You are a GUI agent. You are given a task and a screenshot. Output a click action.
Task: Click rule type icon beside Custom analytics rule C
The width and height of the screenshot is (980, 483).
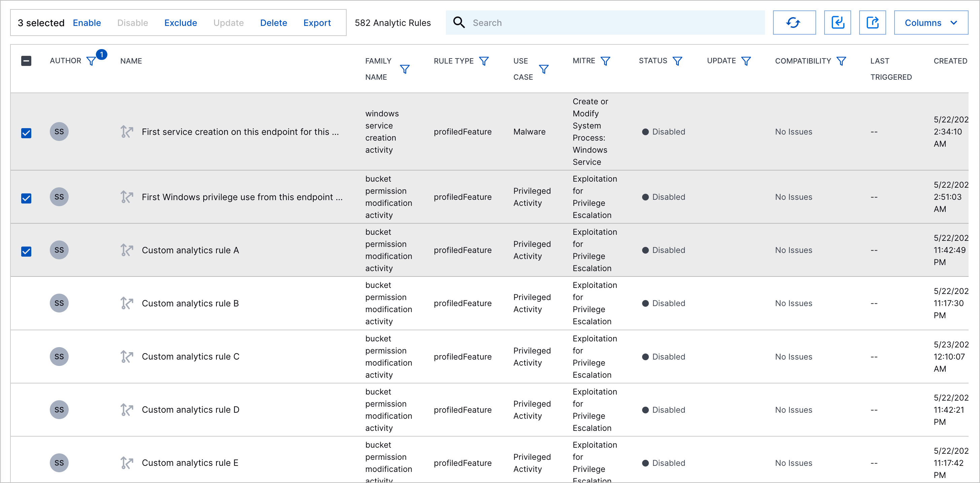[x=127, y=357]
